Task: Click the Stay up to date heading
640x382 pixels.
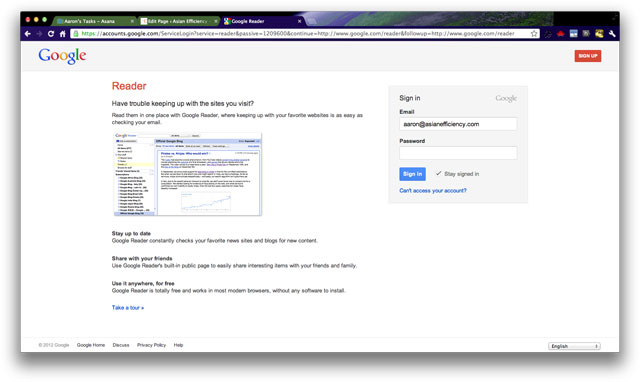Action: click(131, 233)
